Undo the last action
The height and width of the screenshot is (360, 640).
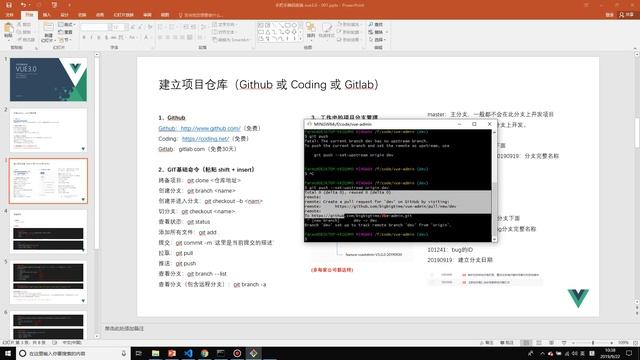click(23, 5)
